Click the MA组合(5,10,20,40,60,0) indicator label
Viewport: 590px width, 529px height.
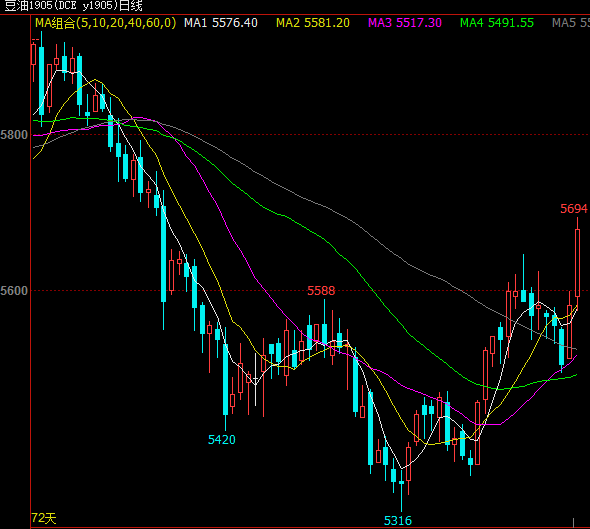105,23
